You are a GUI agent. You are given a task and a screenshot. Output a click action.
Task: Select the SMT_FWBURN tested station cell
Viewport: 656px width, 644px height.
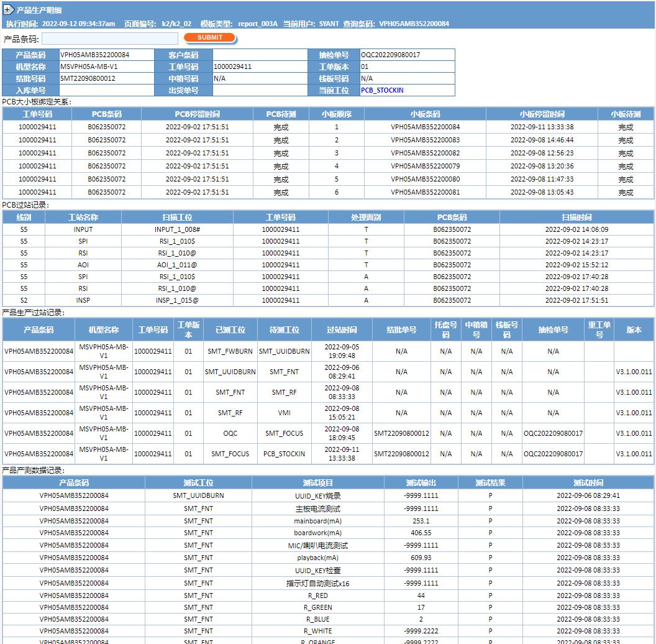230,351
